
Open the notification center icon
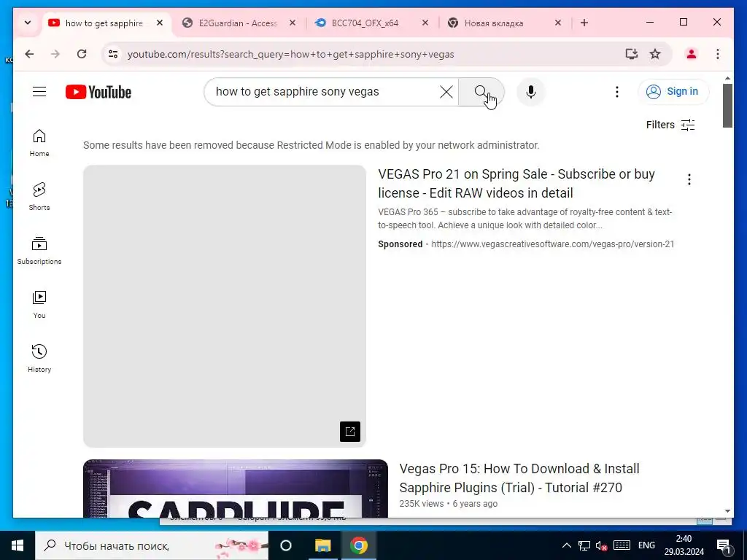coord(724,546)
